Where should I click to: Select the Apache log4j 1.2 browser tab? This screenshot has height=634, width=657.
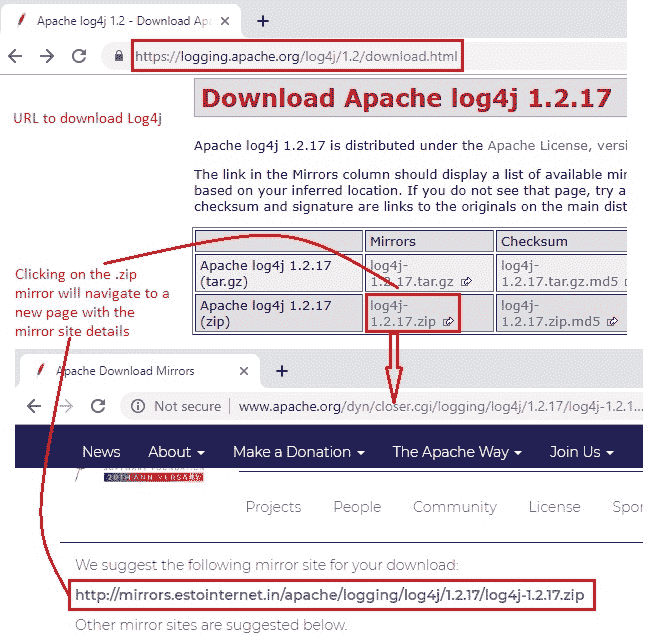[x=121, y=21]
